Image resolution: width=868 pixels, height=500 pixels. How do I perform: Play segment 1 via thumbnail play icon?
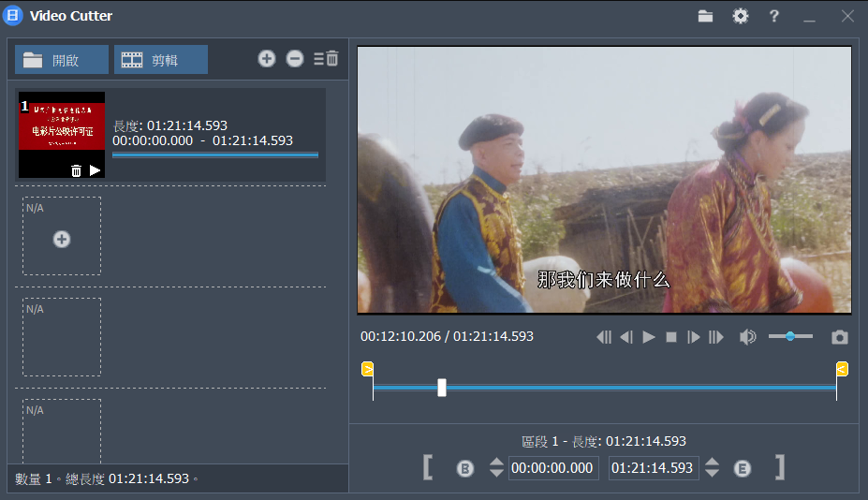pos(96,170)
